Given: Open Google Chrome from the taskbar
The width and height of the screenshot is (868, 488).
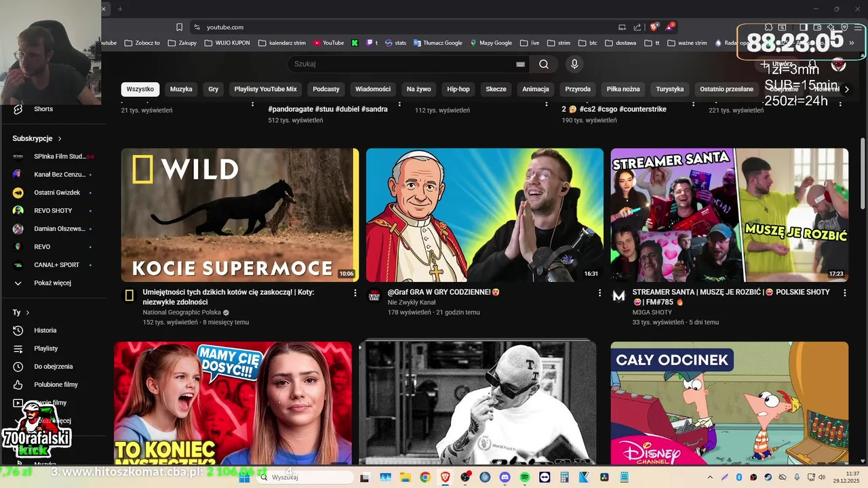Looking at the screenshot, I should [x=425, y=477].
